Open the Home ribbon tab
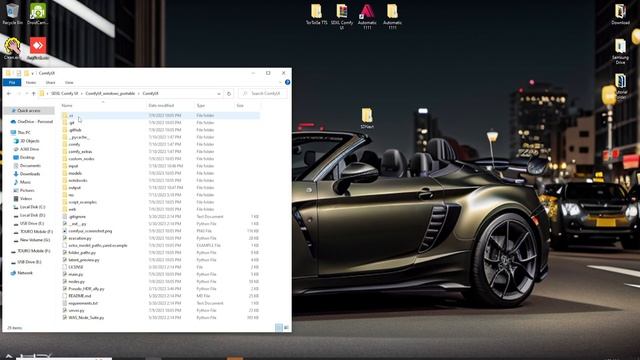Image resolution: width=640 pixels, height=360 pixels. [31, 82]
